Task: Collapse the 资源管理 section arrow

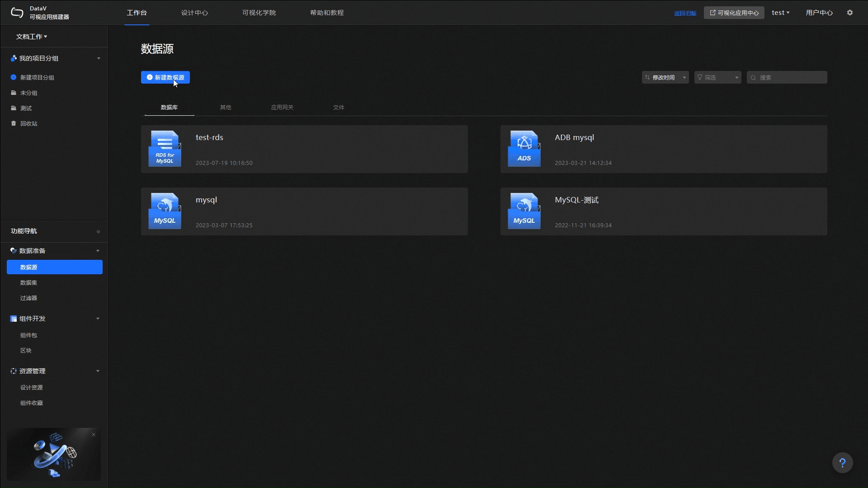Action: [x=98, y=371]
